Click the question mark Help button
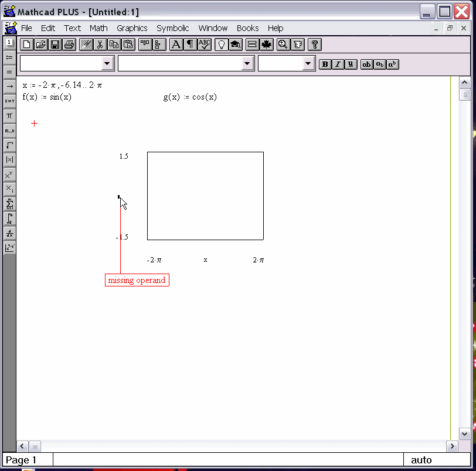 (315, 45)
